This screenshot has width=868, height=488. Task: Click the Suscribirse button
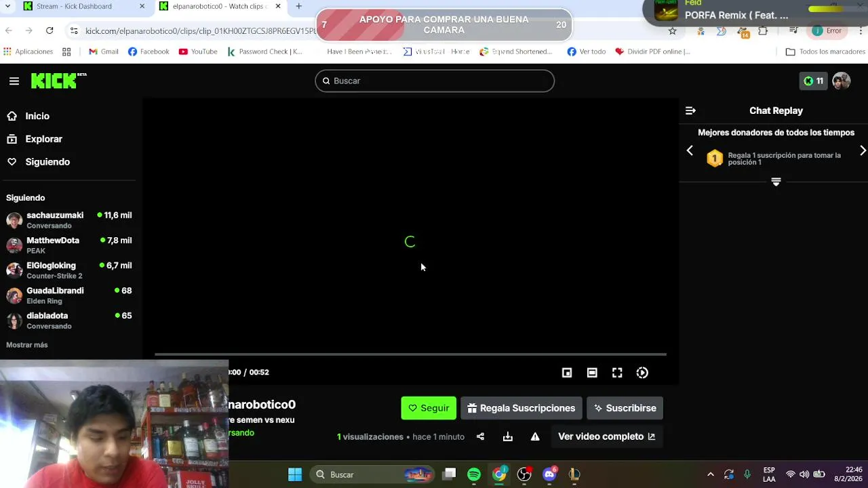pos(625,408)
